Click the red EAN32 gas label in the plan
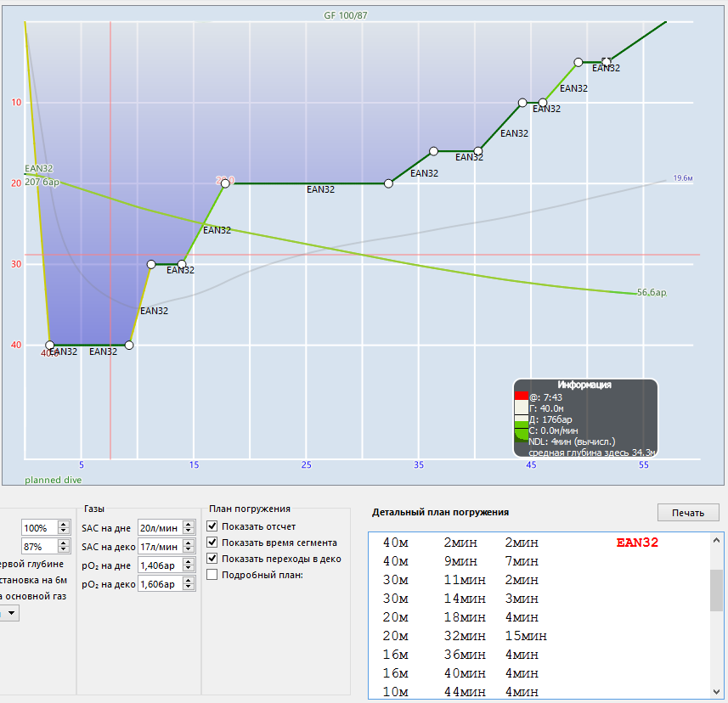 [637, 543]
